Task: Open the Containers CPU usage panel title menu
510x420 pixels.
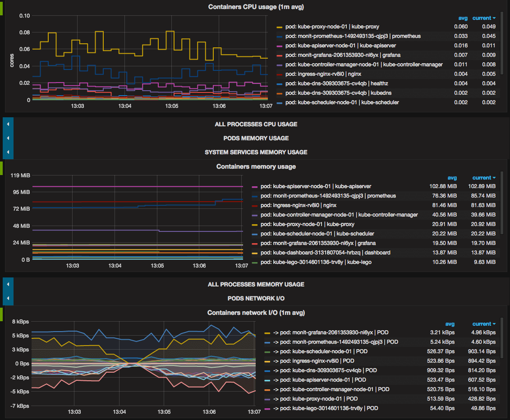Action: [256, 7]
